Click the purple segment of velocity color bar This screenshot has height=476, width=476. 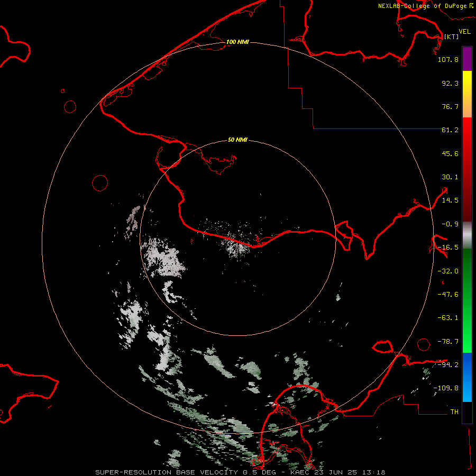click(x=467, y=59)
